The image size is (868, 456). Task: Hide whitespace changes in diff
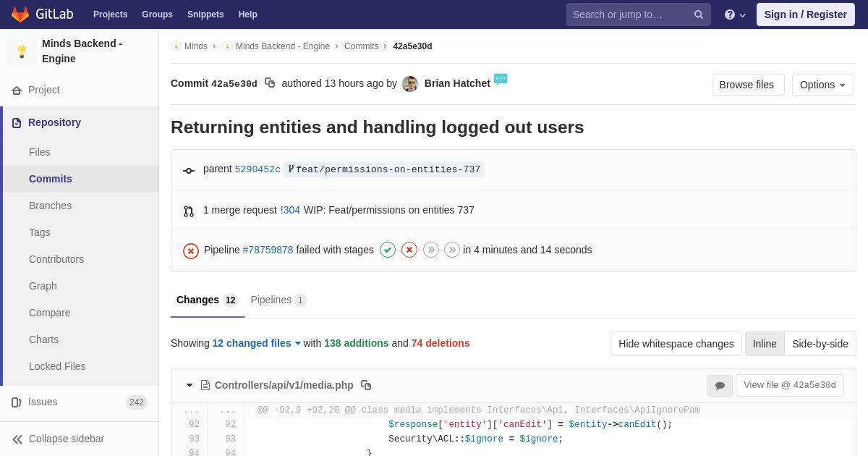pos(676,344)
